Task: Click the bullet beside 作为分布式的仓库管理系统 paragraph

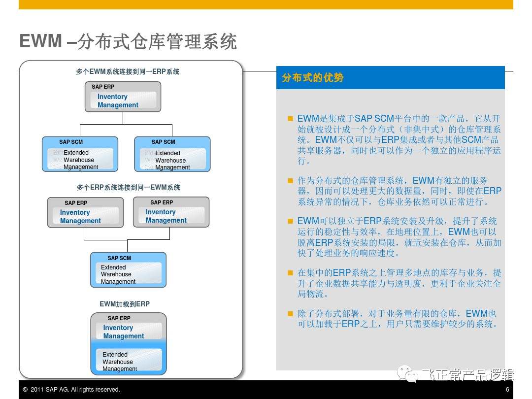Action: coord(290,180)
